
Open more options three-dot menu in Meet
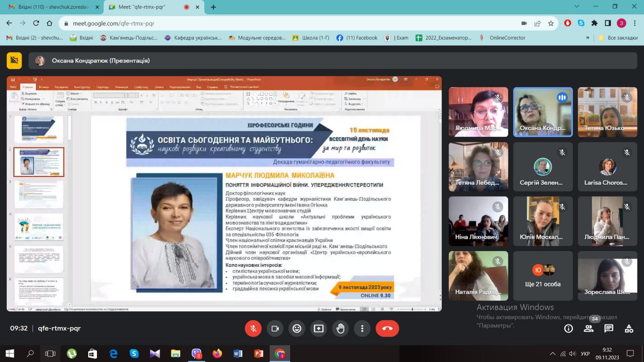362,329
